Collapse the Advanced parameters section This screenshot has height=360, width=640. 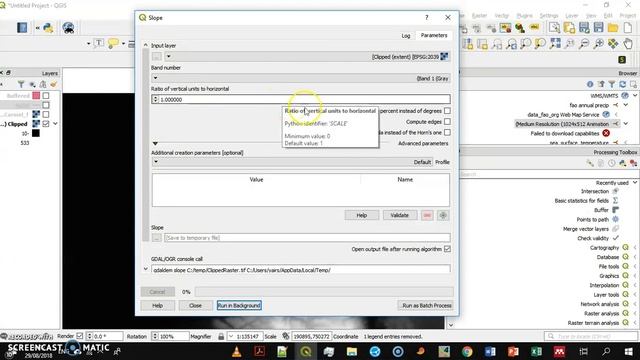(155, 143)
